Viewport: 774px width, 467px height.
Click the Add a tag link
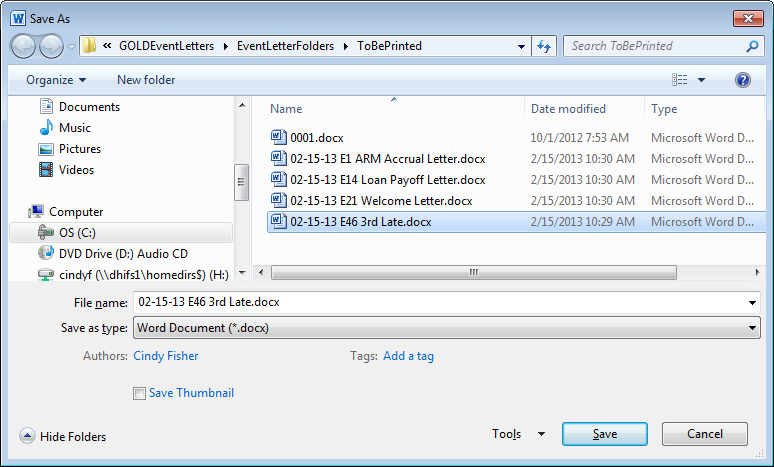(408, 356)
